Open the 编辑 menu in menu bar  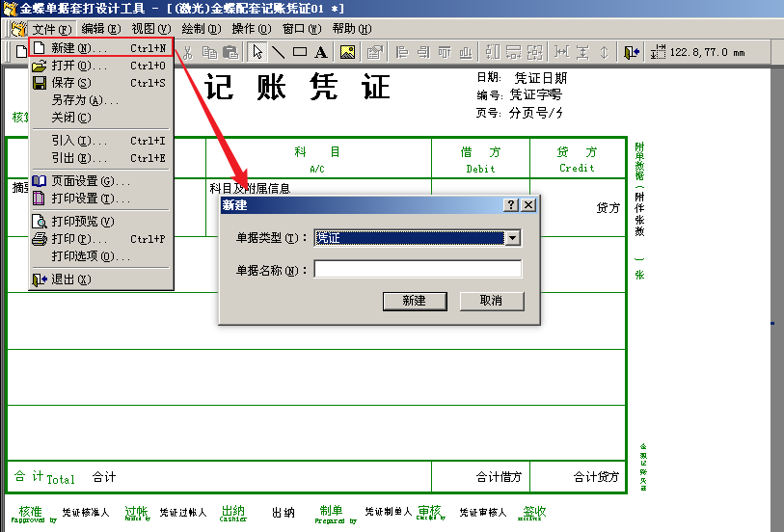(x=100, y=29)
